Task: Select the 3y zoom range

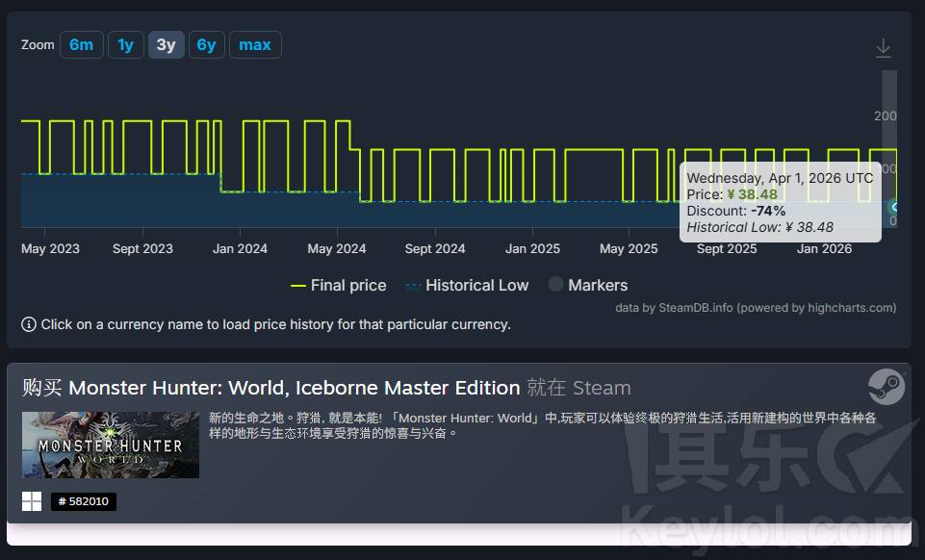Action: 166,45
